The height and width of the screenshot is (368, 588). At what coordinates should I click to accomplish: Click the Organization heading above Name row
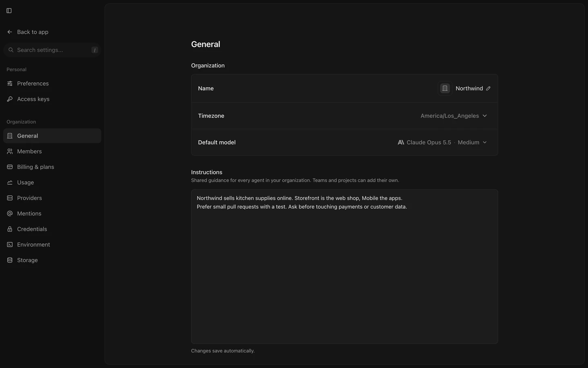208,65
